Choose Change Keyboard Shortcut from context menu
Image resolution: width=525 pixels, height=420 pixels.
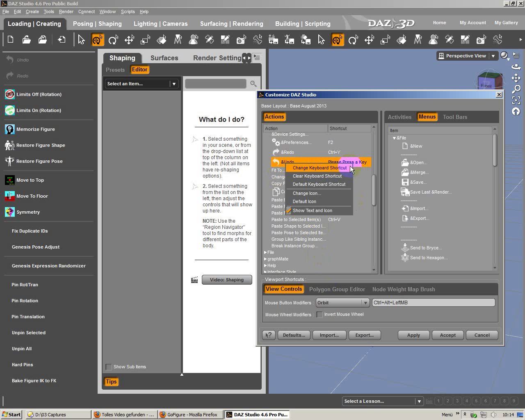[x=320, y=168]
